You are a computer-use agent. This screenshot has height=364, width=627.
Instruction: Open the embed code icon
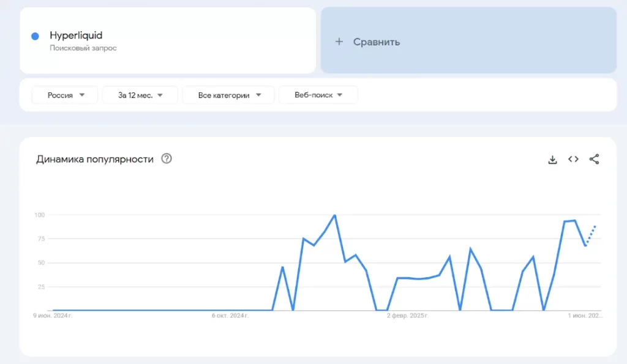point(573,159)
